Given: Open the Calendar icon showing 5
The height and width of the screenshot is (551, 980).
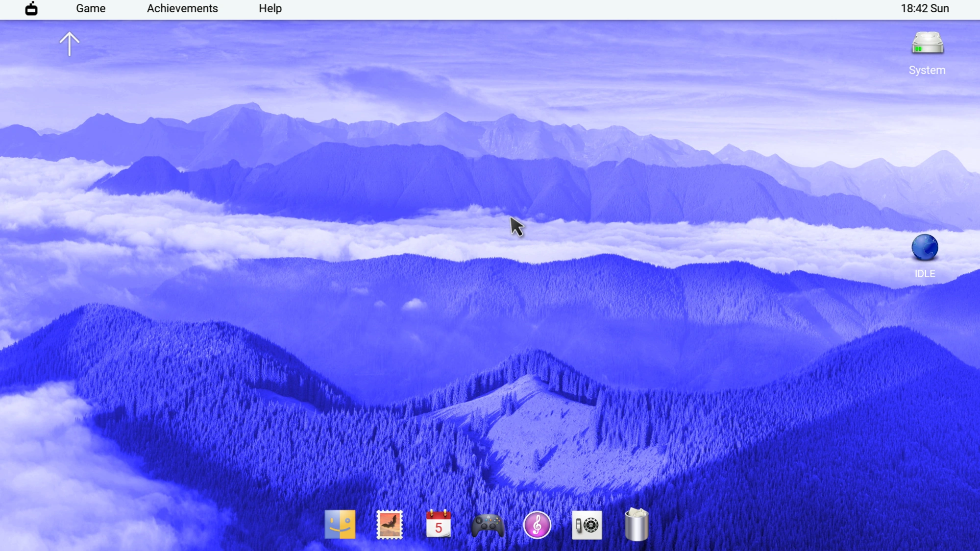Looking at the screenshot, I should click(x=439, y=525).
